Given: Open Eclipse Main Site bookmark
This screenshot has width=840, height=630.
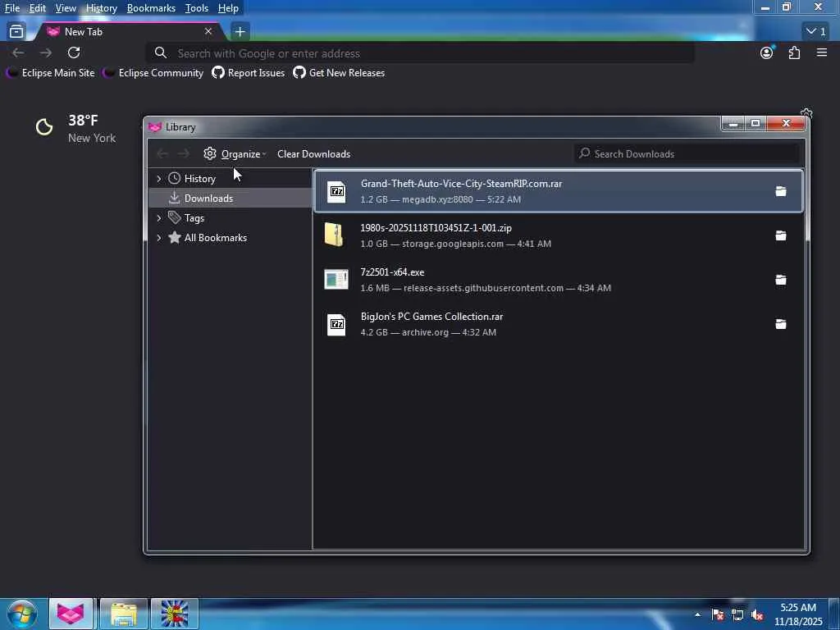Looking at the screenshot, I should click(x=50, y=73).
